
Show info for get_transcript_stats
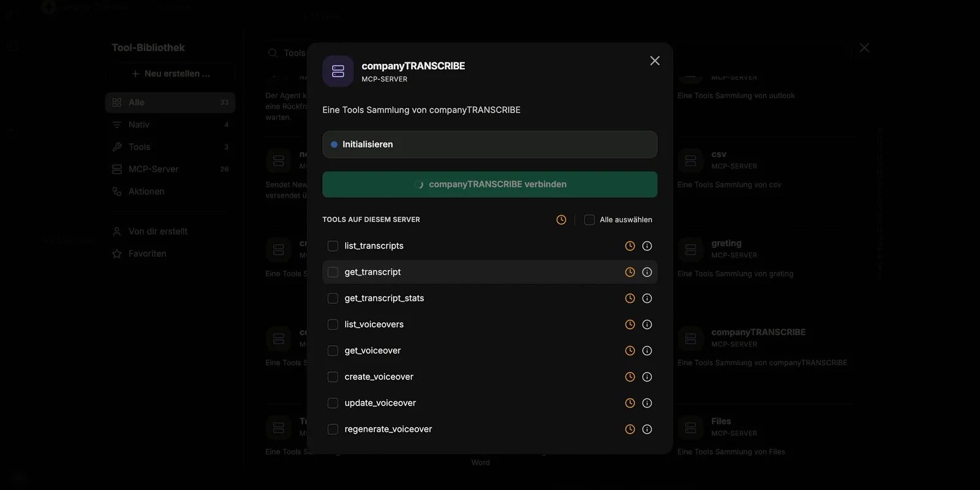[x=647, y=298]
